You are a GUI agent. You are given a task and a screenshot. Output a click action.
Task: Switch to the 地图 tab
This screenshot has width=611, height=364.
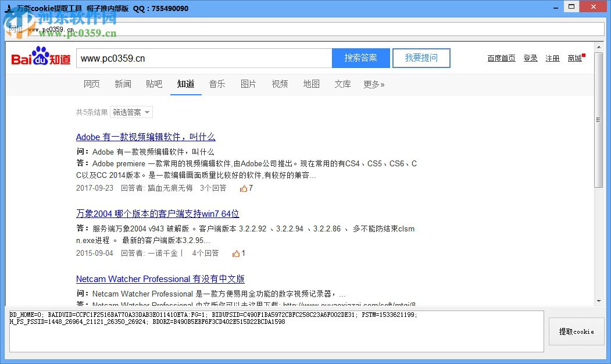311,84
